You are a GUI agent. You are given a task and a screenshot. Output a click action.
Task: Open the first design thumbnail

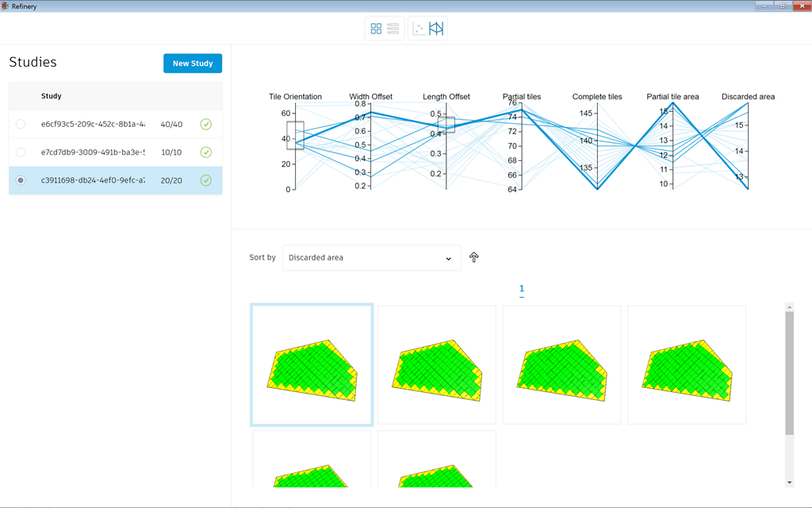point(312,365)
